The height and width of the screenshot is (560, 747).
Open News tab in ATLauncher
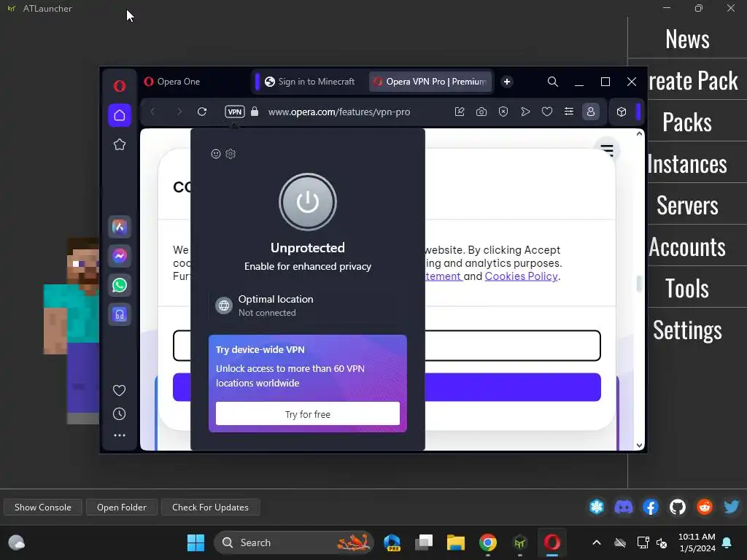(687, 39)
